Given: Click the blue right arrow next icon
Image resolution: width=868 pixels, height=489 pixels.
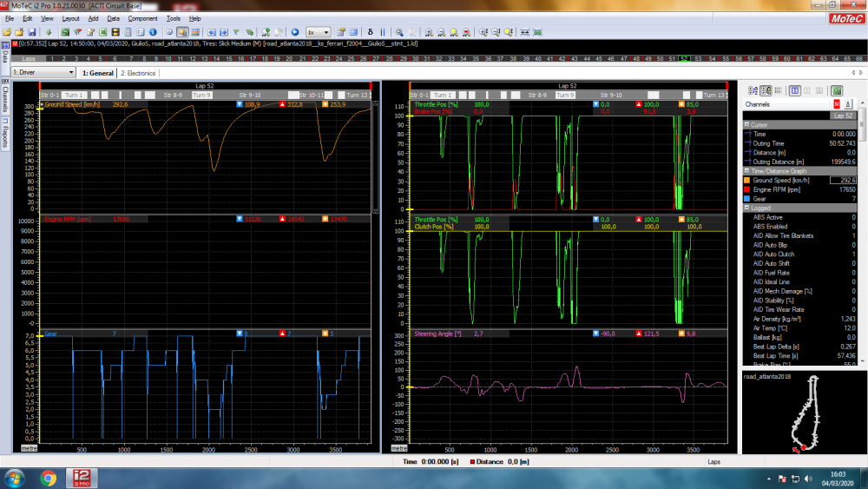Looking at the screenshot, I should [224, 32].
